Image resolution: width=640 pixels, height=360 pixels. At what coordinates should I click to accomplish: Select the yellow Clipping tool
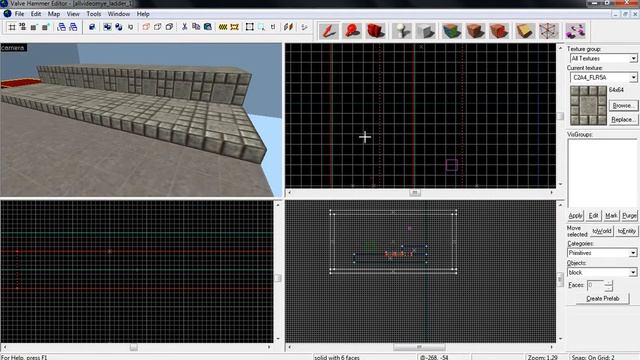525,31
